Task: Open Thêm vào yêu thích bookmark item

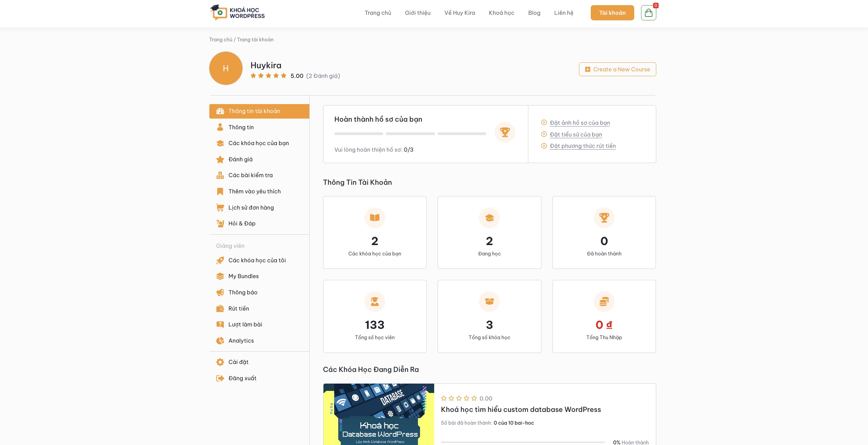Action: [x=254, y=191]
